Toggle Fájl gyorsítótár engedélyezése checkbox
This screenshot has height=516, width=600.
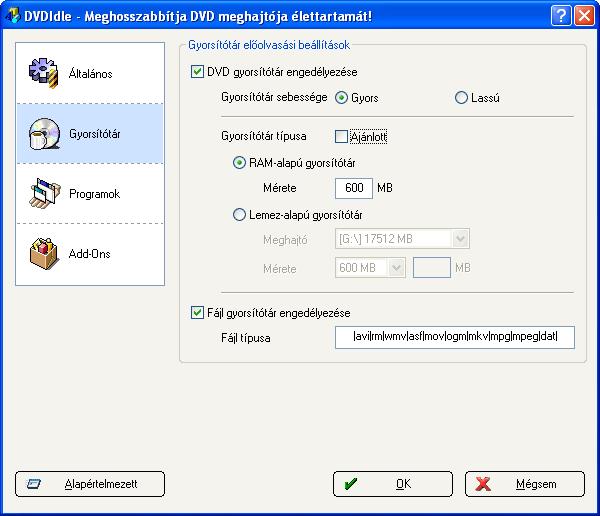[197, 313]
